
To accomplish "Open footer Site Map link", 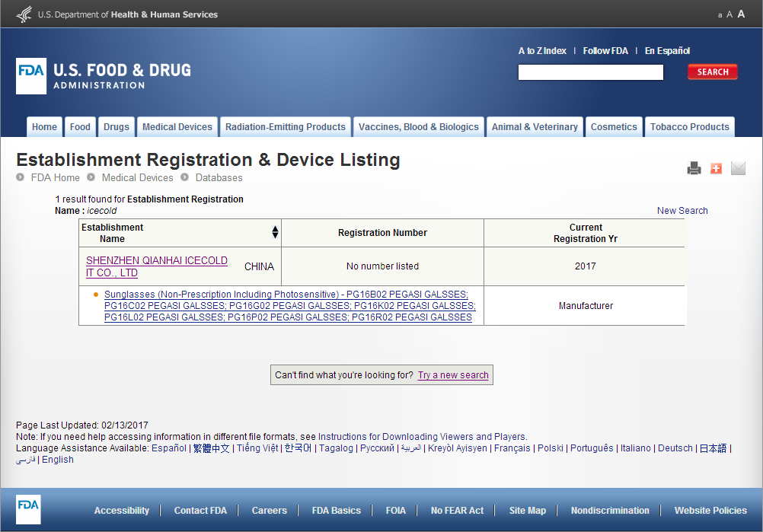I will pos(528,511).
